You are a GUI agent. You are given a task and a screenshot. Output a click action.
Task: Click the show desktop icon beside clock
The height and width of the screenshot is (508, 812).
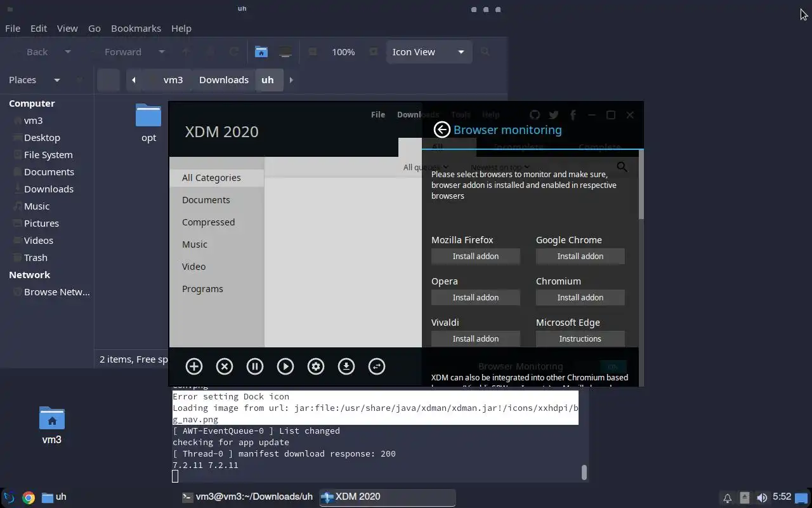coord(802,498)
